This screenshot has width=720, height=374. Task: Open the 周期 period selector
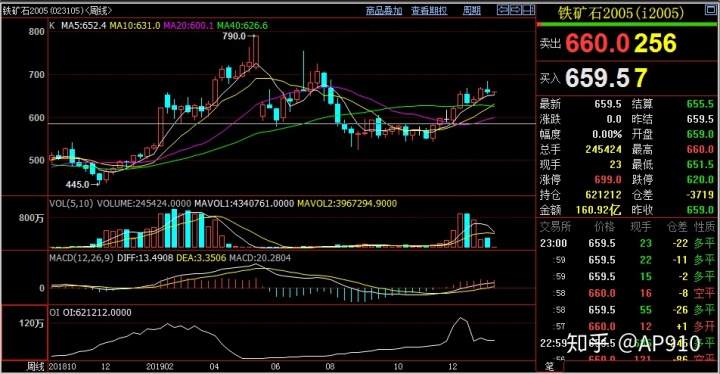click(472, 11)
